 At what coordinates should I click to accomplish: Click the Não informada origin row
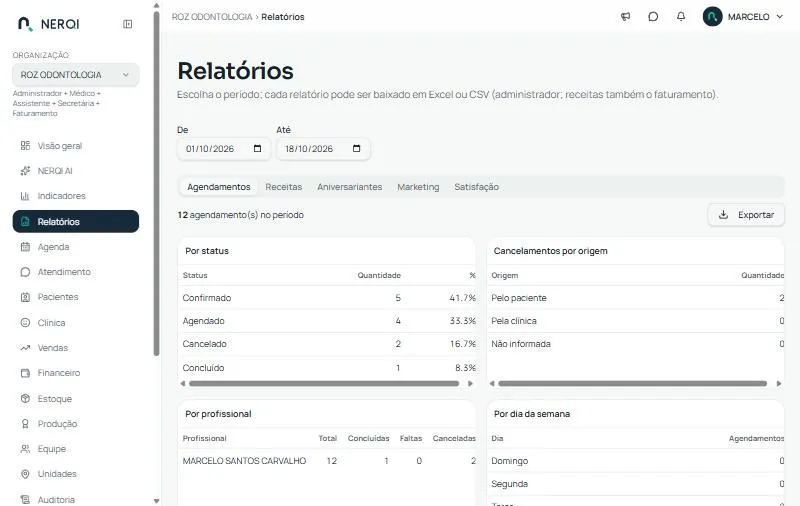(x=635, y=344)
